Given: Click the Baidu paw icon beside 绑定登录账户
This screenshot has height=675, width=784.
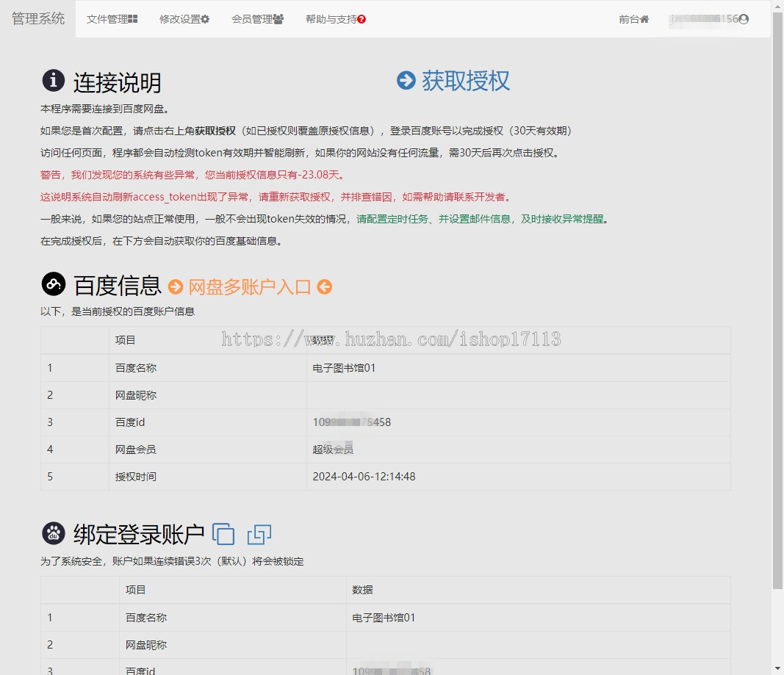Looking at the screenshot, I should 54,533.
